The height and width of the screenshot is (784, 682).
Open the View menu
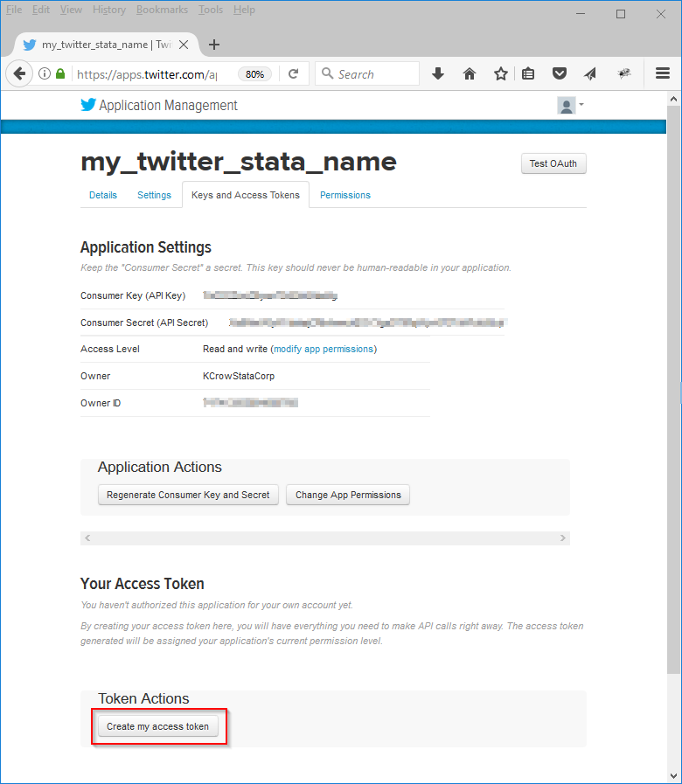point(71,10)
